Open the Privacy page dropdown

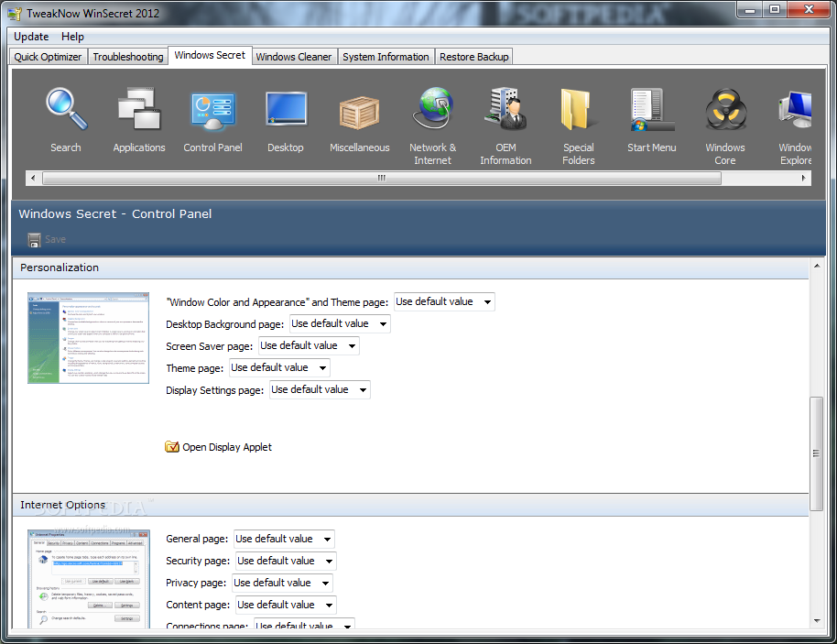pos(282,583)
